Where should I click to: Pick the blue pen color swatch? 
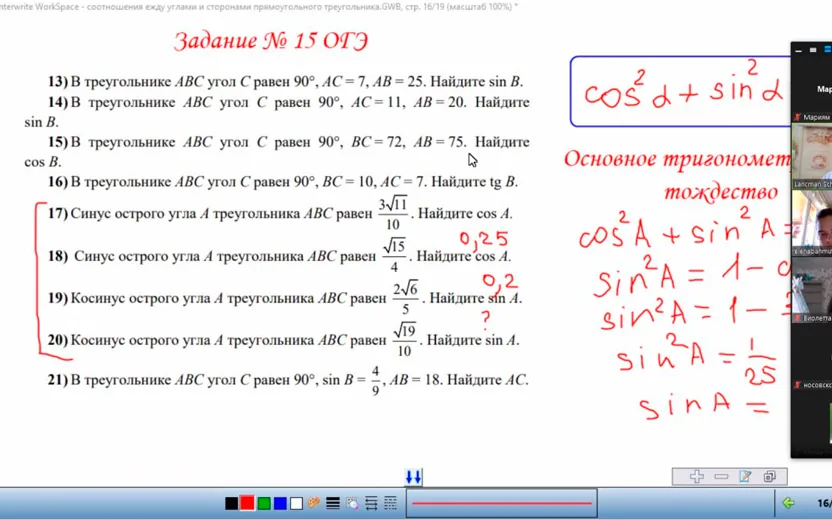(x=280, y=503)
